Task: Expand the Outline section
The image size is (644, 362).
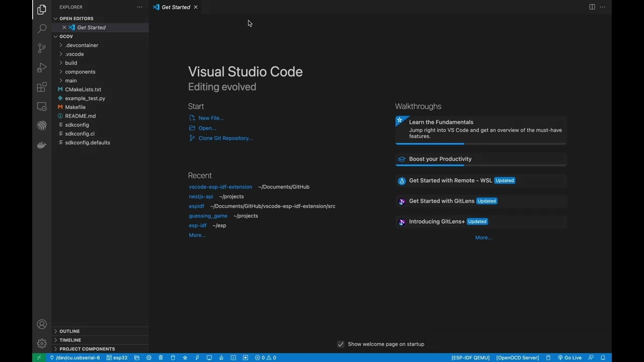Action: point(100,331)
